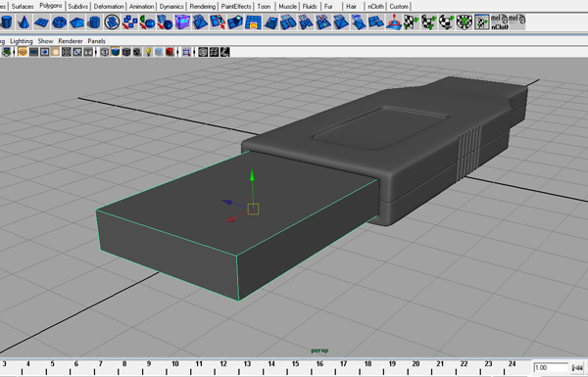The height and width of the screenshot is (377, 588).
Task: Switch to the Custom shelf tab
Action: (x=399, y=7)
